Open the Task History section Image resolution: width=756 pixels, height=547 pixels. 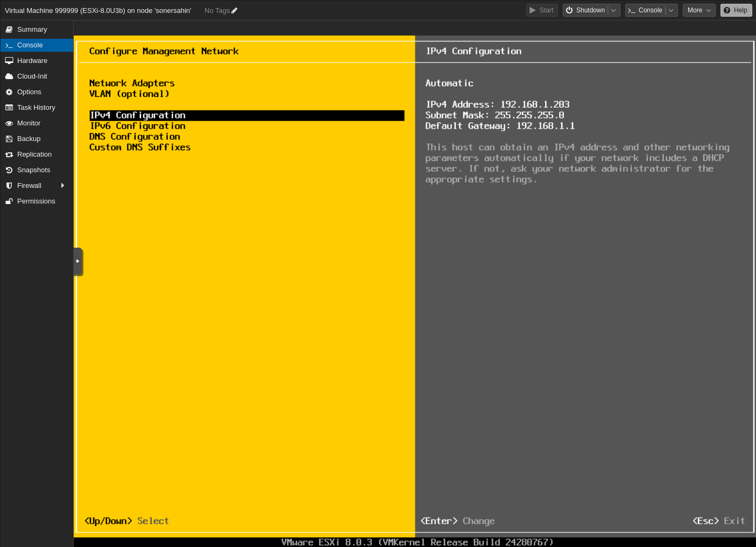37,108
